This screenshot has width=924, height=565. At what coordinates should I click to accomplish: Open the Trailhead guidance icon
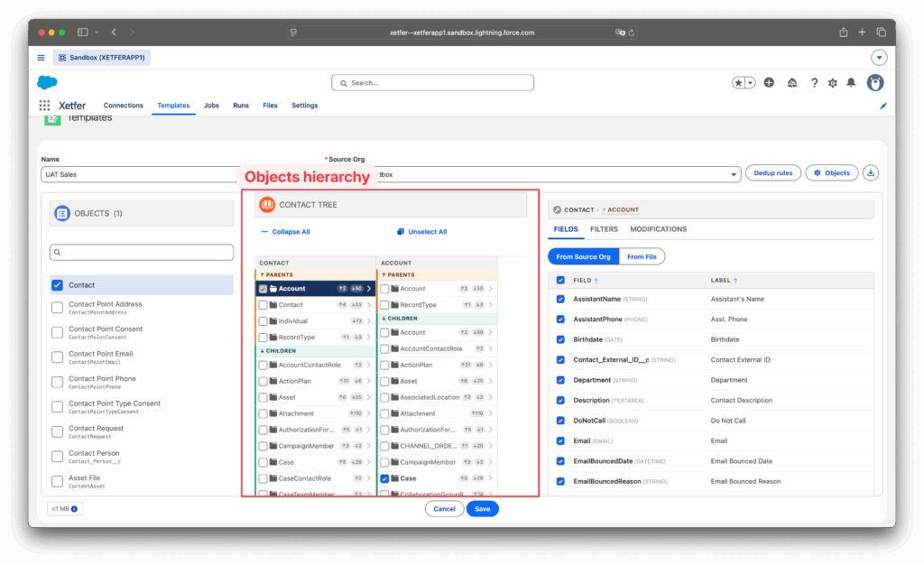(x=792, y=83)
